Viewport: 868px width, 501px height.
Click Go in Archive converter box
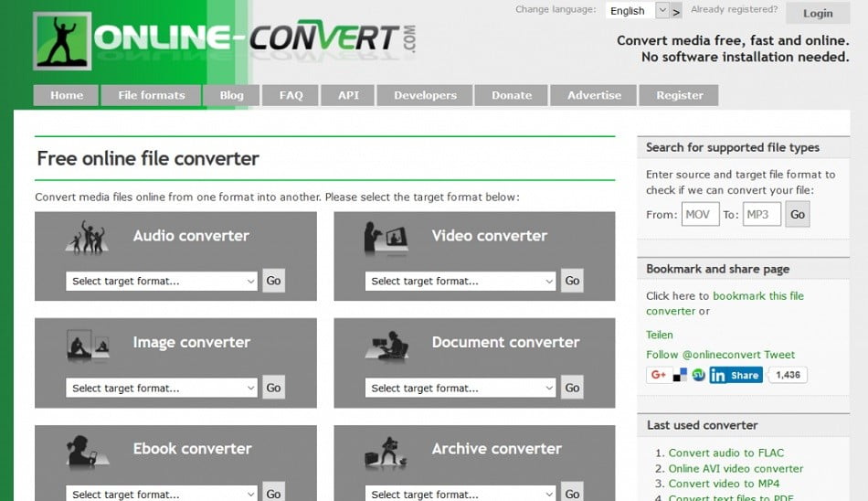click(572, 493)
